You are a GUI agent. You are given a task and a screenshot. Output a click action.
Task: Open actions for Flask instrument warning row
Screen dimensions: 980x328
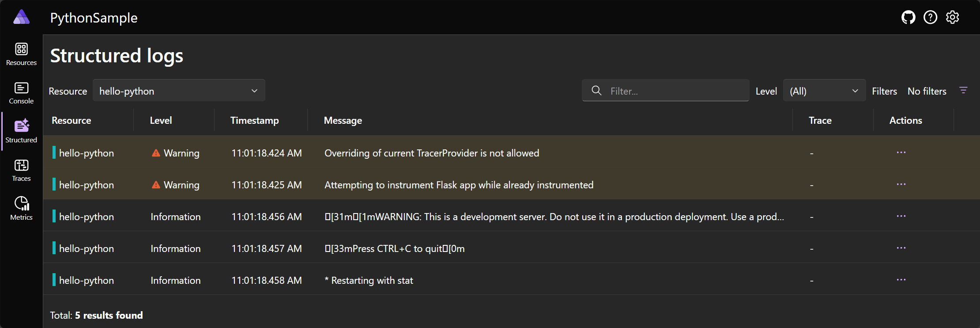(x=901, y=184)
